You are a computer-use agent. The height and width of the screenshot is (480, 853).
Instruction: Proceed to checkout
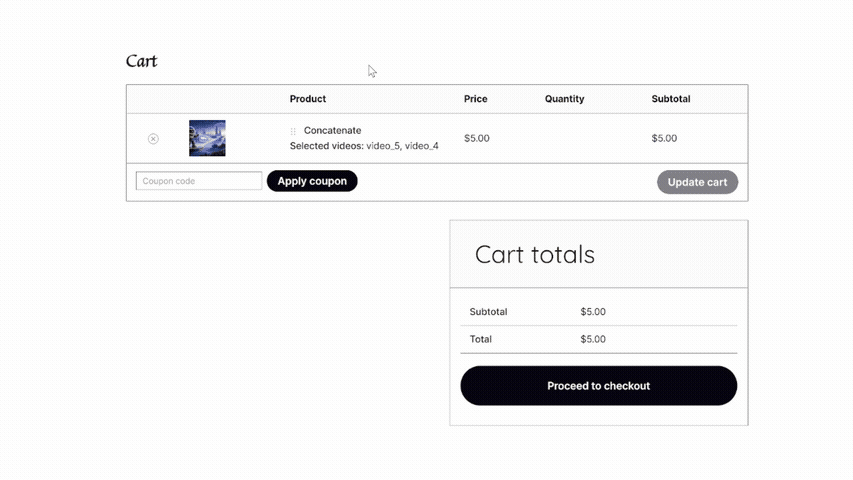pos(598,386)
